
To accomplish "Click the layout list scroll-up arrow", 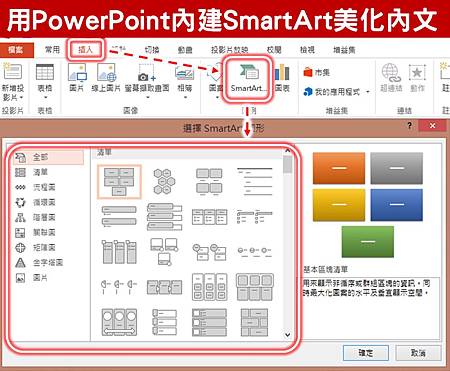I will point(288,151).
